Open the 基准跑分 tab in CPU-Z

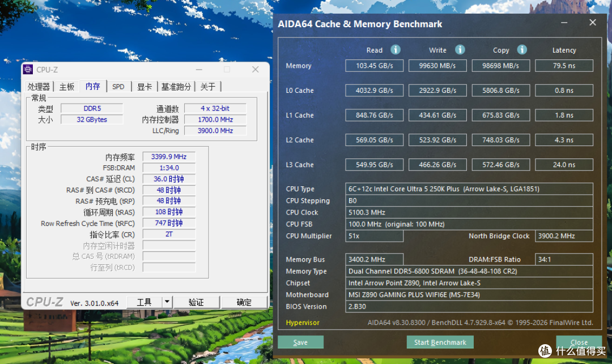[176, 87]
